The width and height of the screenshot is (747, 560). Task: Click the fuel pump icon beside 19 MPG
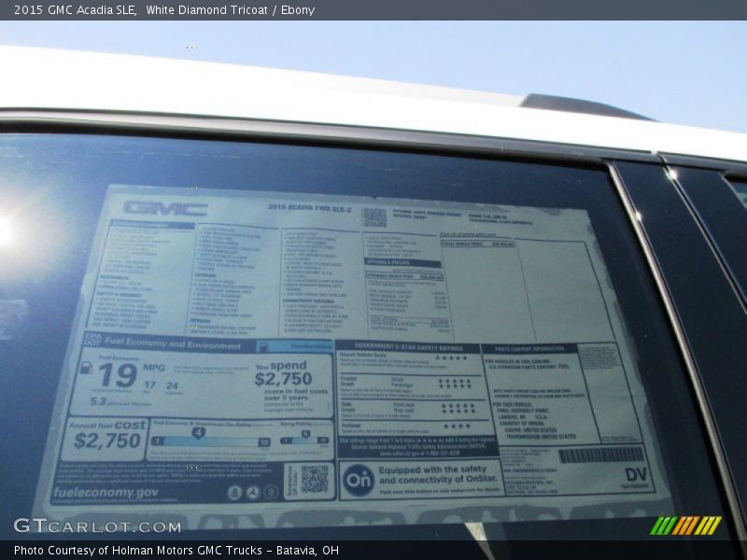pyautogui.click(x=87, y=367)
